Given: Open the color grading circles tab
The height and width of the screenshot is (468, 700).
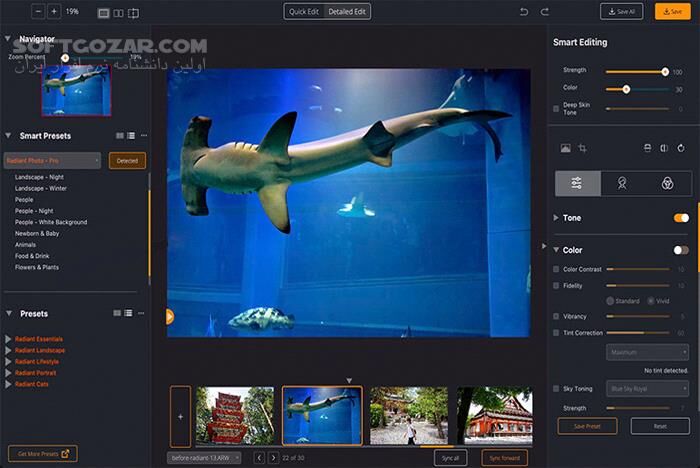Looking at the screenshot, I should (x=667, y=183).
